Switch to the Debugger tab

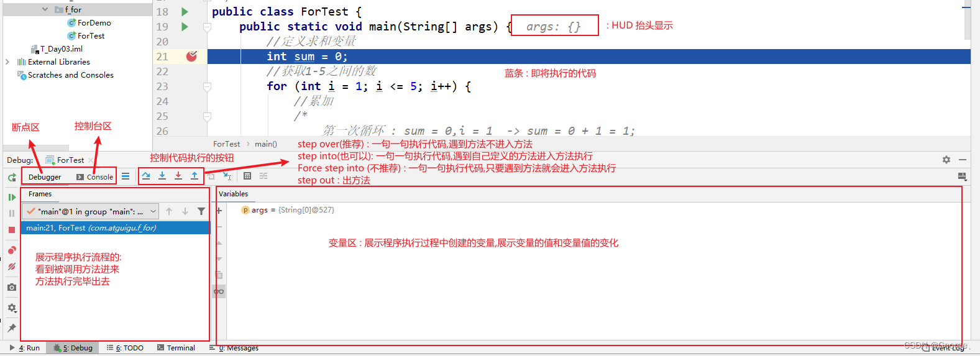pyautogui.click(x=45, y=177)
